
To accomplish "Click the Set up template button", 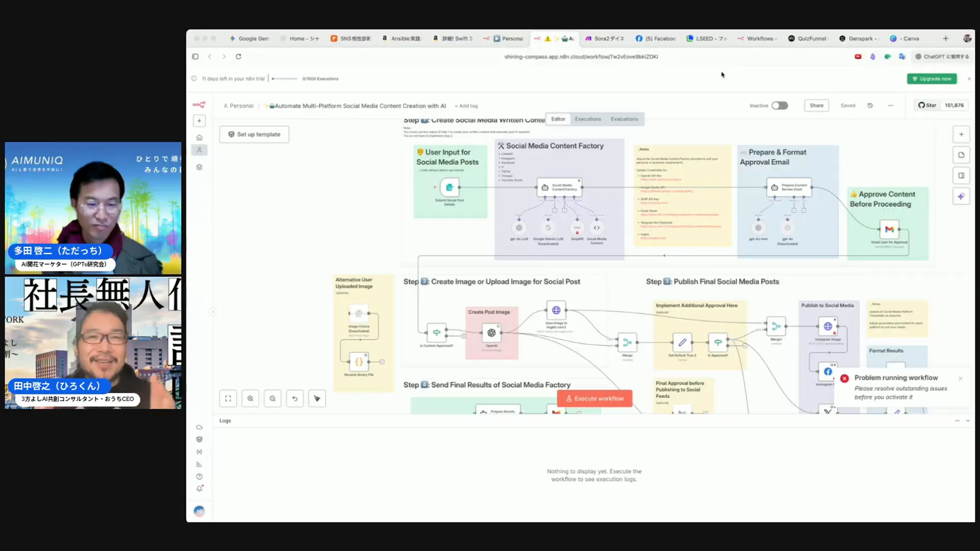I will tap(254, 135).
